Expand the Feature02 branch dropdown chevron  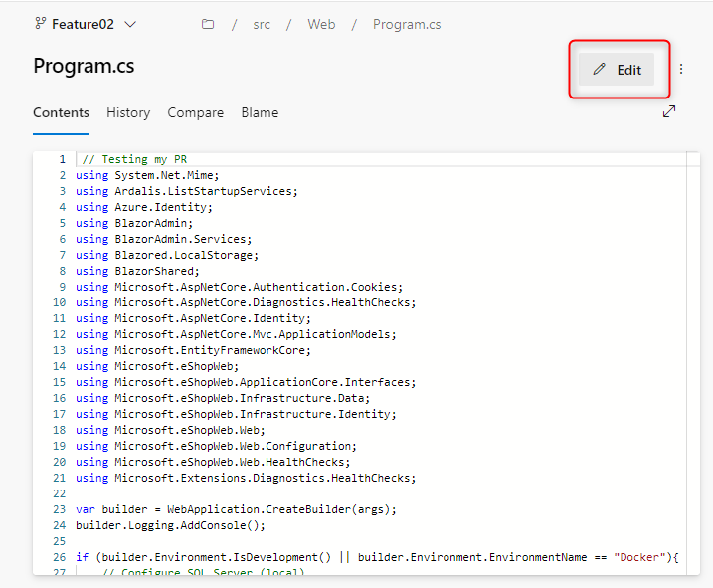pos(131,24)
